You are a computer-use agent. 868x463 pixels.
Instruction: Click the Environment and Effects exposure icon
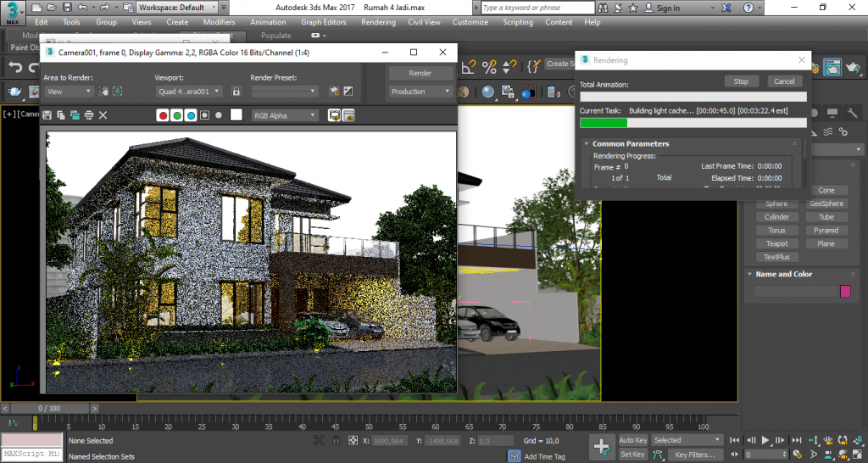click(348, 92)
